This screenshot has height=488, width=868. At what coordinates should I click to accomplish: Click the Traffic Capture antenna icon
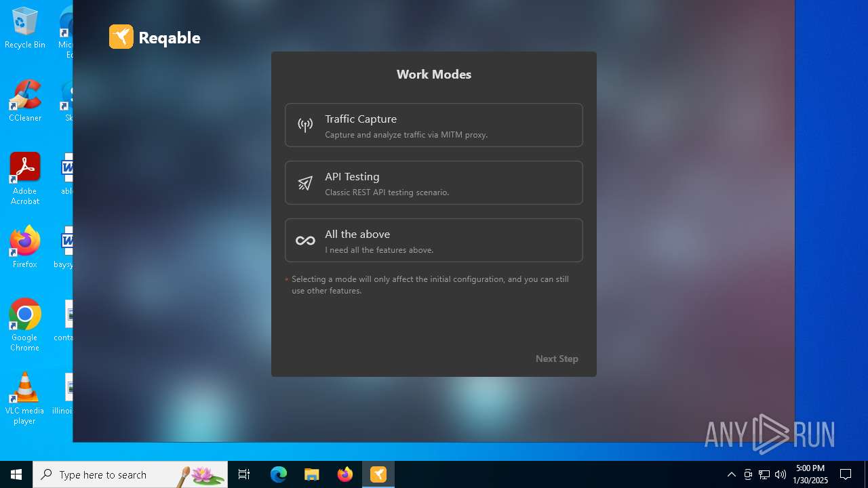tap(305, 125)
